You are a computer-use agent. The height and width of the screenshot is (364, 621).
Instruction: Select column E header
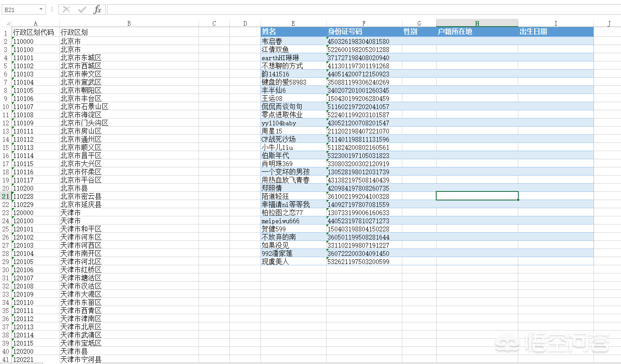293,24
